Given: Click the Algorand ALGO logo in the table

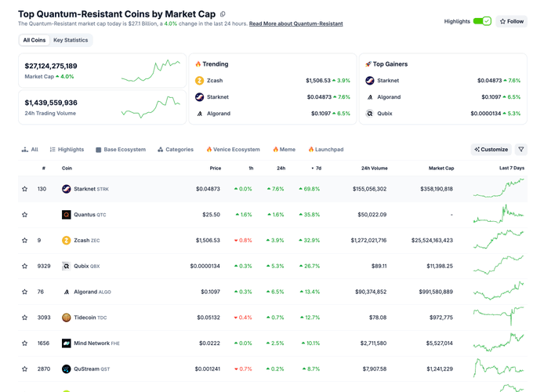Looking at the screenshot, I should pos(67,292).
